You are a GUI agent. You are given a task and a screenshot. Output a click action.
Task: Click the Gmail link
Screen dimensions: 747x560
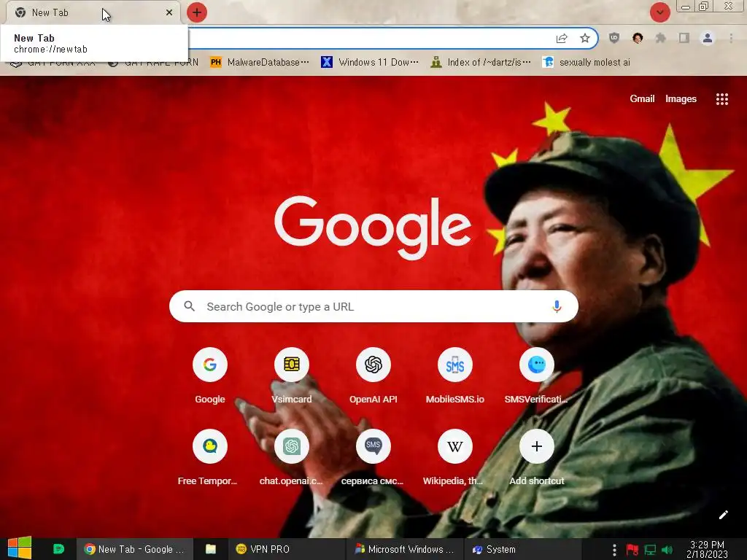click(x=642, y=98)
